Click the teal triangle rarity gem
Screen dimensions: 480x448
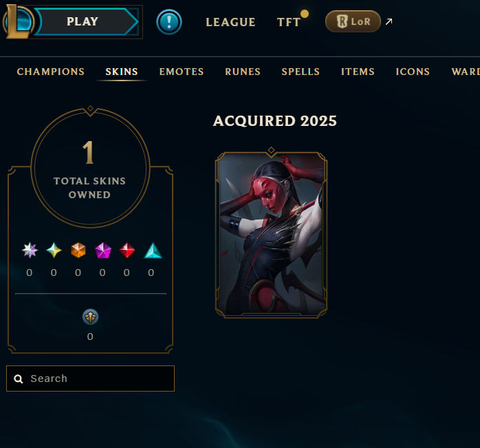(153, 250)
